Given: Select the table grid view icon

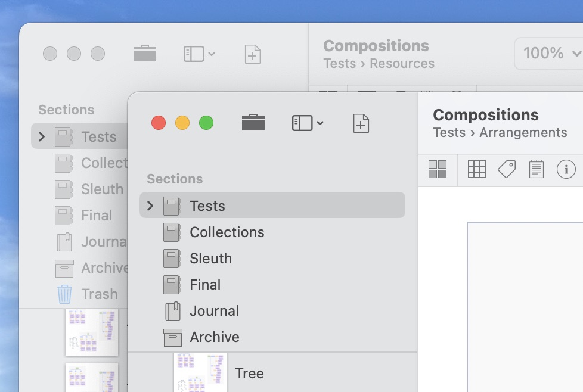Looking at the screenshot, I should tap(476, 169).
